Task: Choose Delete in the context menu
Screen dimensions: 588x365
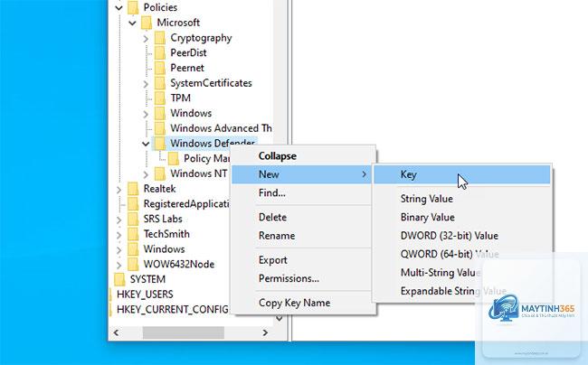Action: pos(303,217)
